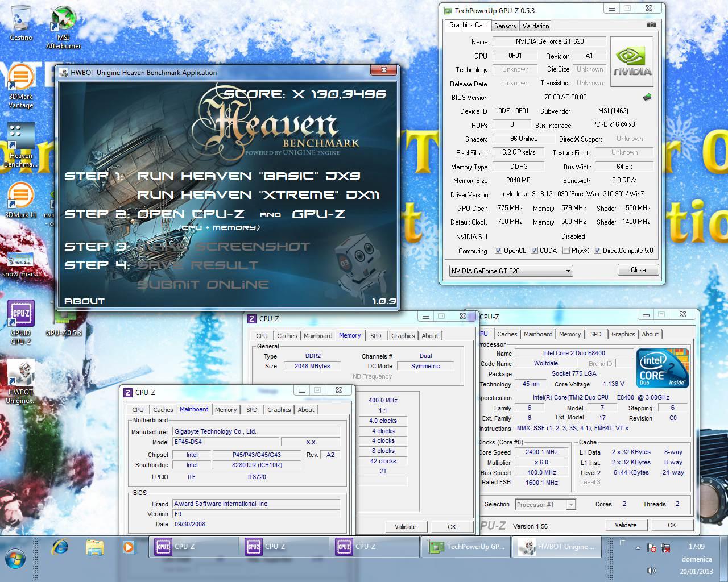Switch to GPU-Z Sensors tab
728x582 pixels.
tap(504, 26)
